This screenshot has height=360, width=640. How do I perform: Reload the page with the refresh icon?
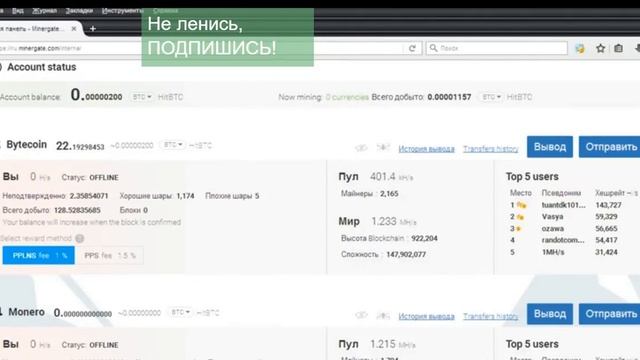[412, 49]
